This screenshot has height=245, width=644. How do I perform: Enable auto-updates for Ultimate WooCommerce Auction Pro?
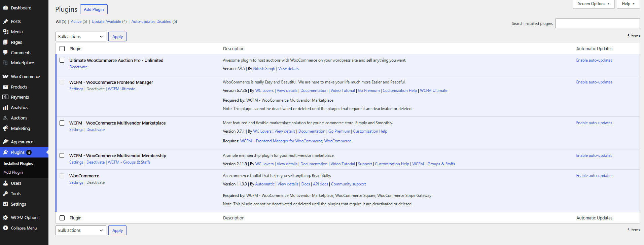594,60
